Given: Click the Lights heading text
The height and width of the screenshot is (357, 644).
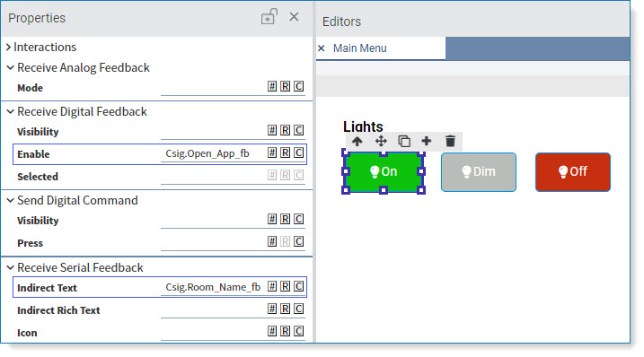Looking at the screenshot, I should 363,126.
